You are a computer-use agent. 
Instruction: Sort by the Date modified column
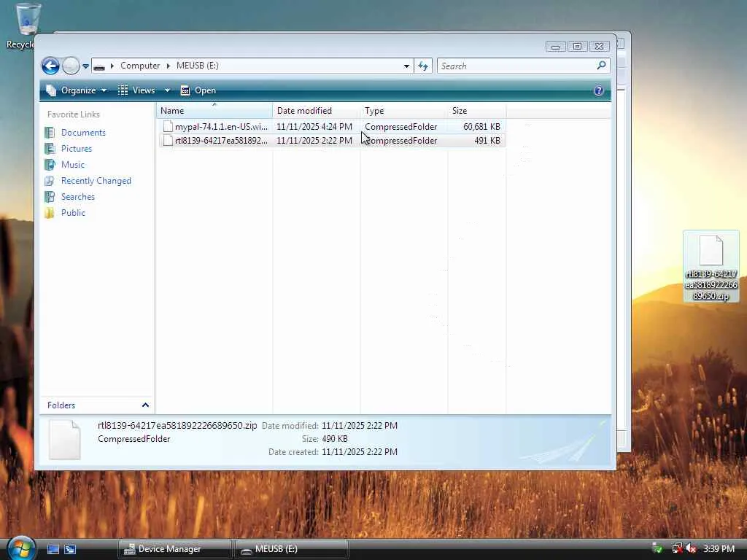(317, 111)
